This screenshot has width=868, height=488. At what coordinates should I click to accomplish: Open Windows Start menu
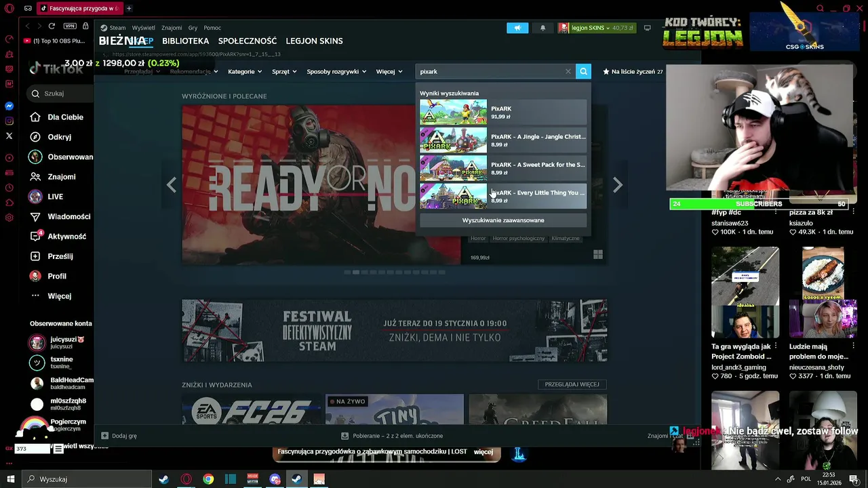point(11,479)
